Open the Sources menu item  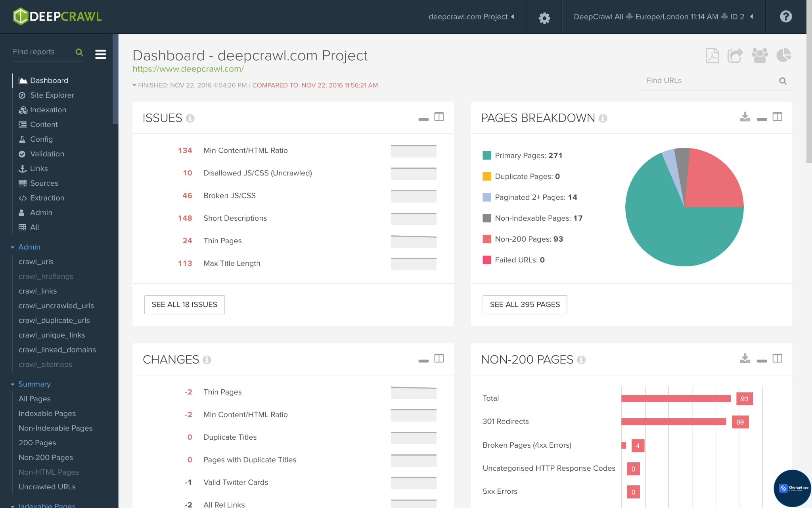click(38, 183)
